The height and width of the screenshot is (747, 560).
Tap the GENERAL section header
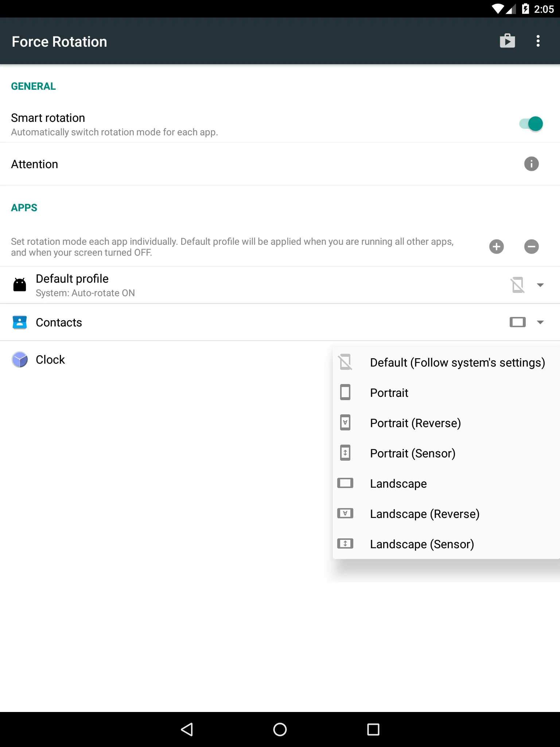33,86
